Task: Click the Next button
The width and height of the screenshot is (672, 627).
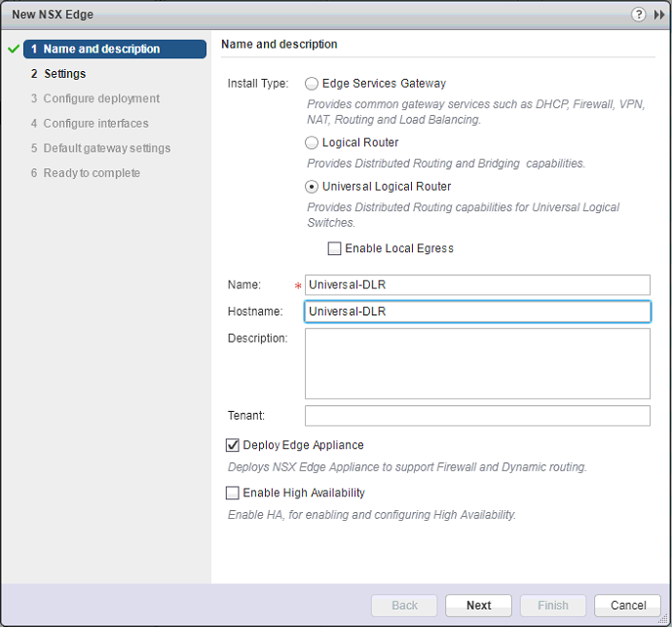Action: [x=478, y=605]
